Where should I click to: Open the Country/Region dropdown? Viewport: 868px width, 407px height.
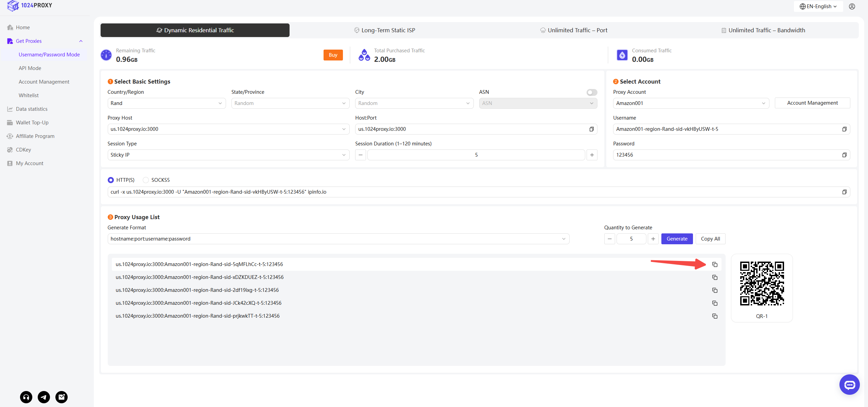coord(167,103)
